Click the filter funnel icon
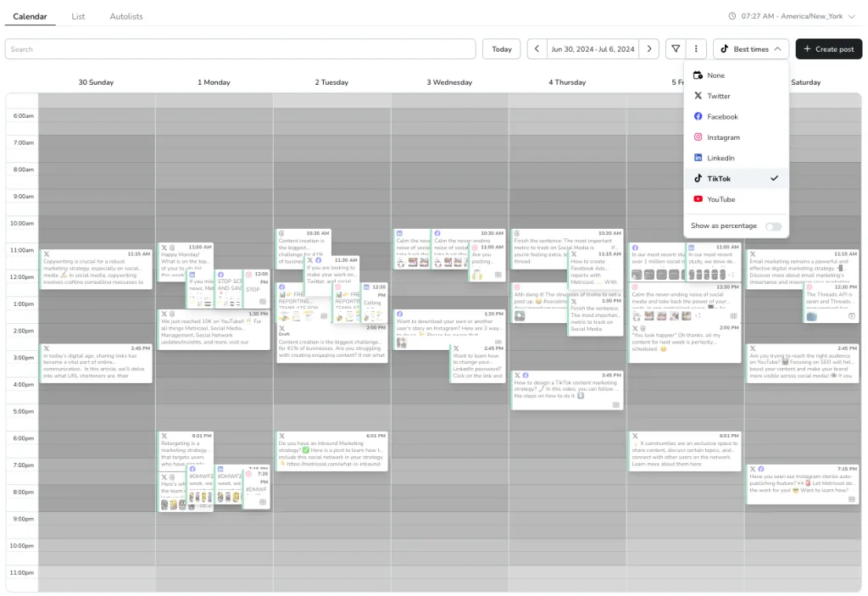Image resolution: width=868 pixels, height=596 pixels. [676, 49]
